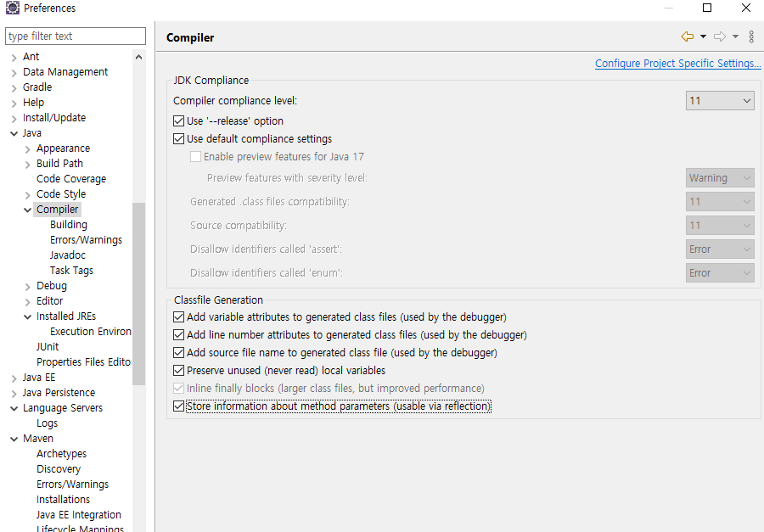
Task: Toggle Store information about method parameters
Action: 179,406
